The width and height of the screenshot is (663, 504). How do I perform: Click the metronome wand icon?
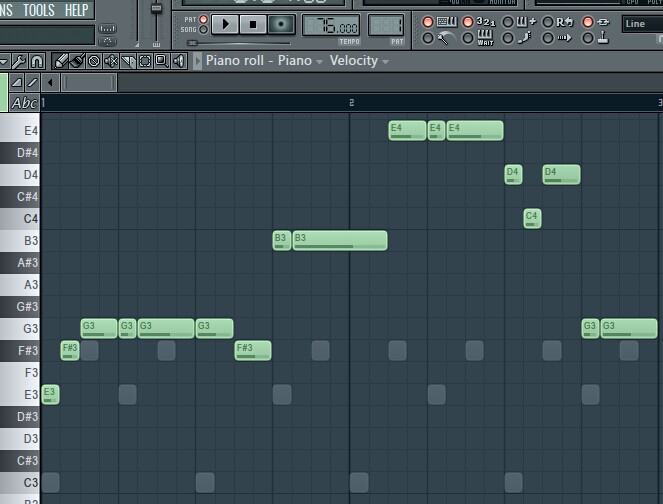point(445,39)
